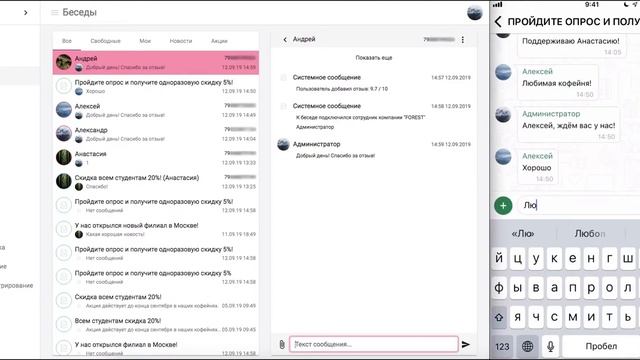
Task: Open У нас открылся филиал в Москве! row
Action: 156,348
